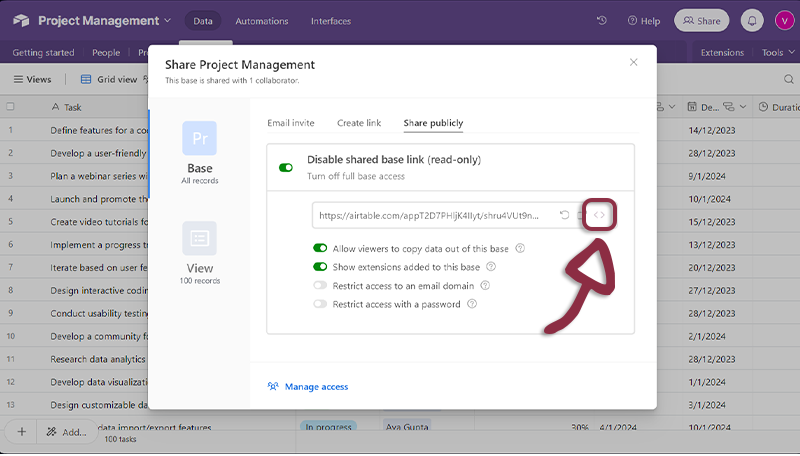Open the Automations section
Screen dimensions: 800x456
click(262, 21)
